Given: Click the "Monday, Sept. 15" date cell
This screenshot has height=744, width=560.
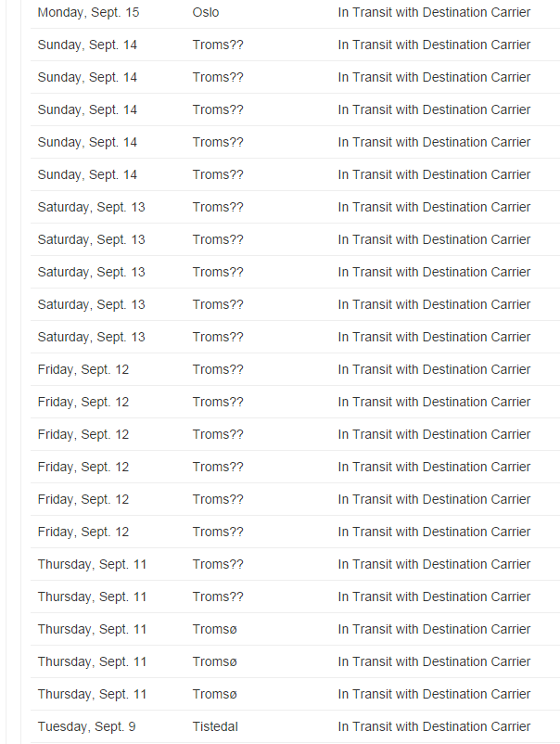Looking at the screenshot, I should point(88,12).
